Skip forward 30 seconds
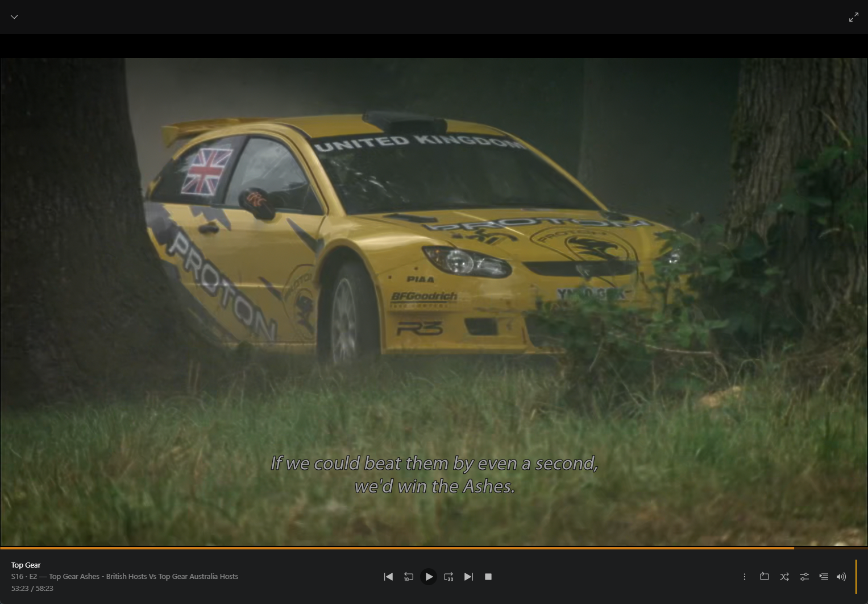Image resolution: width=868 pixels, height=604 pixels. (x=448, y=577)
